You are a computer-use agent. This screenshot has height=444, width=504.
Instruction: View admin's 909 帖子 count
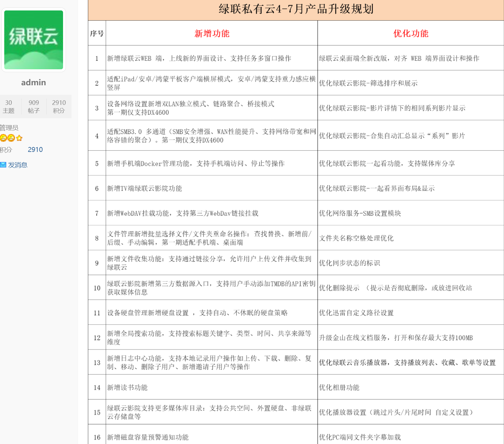point(34,107)
